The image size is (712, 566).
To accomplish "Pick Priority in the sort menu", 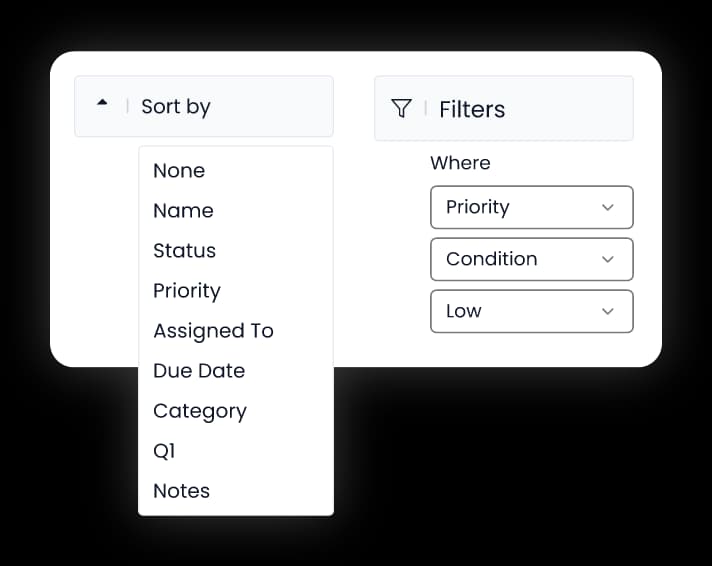I will pyautogui.click(x=236, y=291).
